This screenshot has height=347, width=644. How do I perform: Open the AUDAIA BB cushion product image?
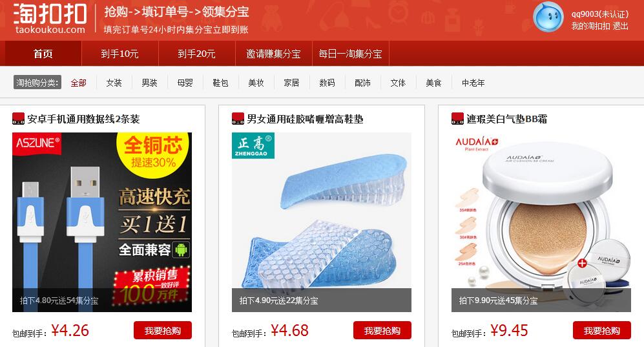pos(541,222)
